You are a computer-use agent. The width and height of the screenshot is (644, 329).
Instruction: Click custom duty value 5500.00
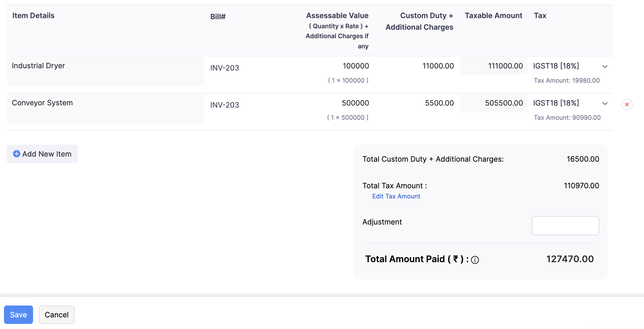(x=439, y=103)
